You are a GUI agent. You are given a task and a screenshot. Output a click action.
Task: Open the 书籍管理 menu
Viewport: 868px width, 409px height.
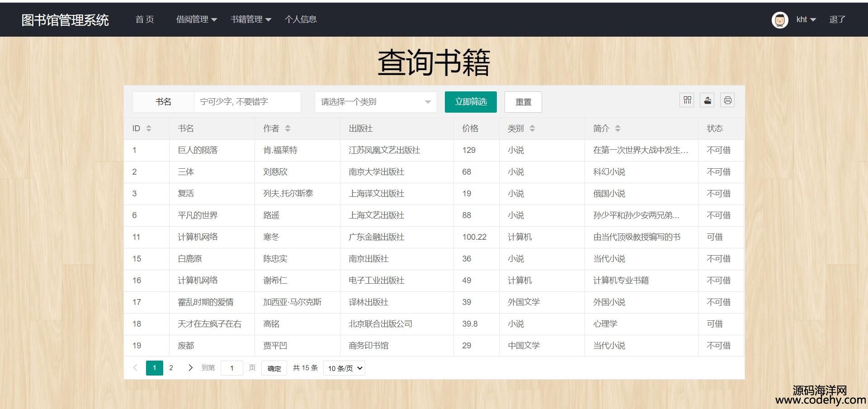250,19
